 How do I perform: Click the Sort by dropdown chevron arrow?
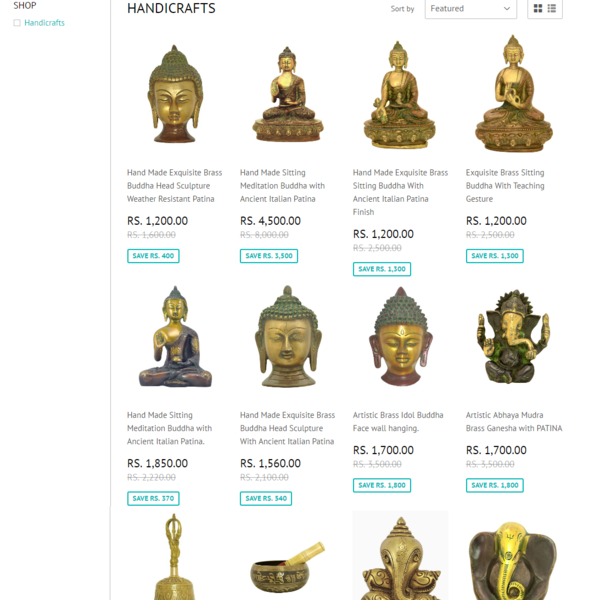tap(507, 9)
